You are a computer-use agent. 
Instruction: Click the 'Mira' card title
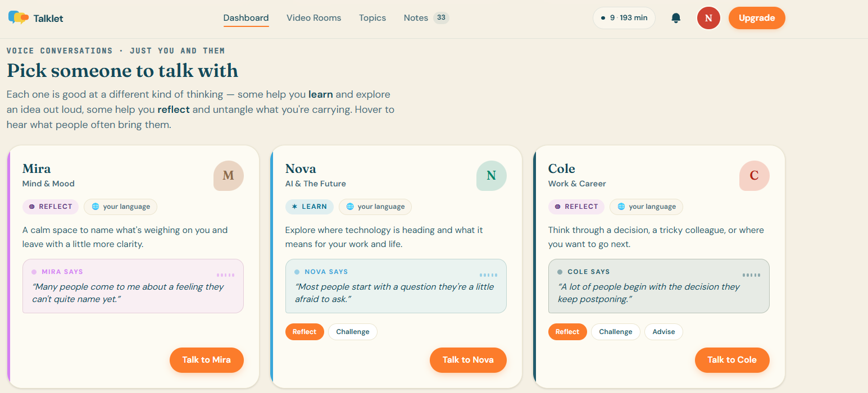coord(37,169)
